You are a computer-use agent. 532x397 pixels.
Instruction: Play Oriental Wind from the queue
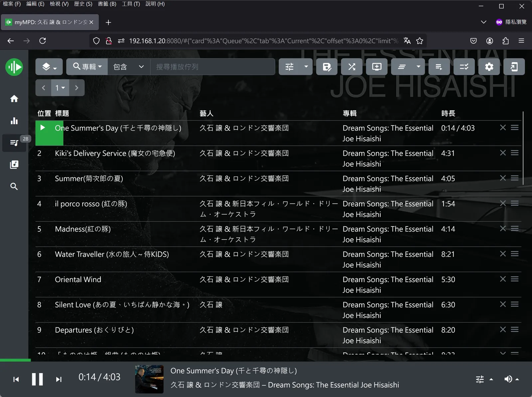click(x=78, y=279)
